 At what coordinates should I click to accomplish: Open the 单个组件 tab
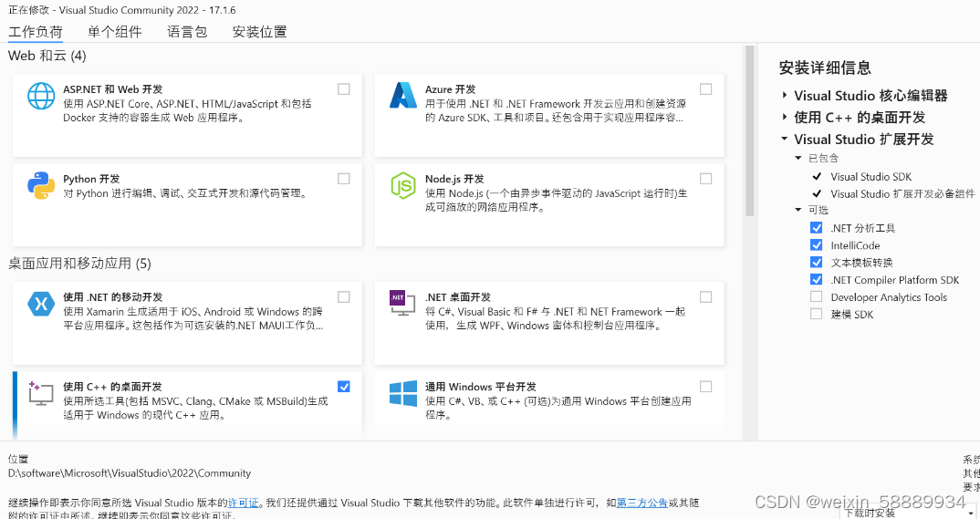click(x=114, y=32)
